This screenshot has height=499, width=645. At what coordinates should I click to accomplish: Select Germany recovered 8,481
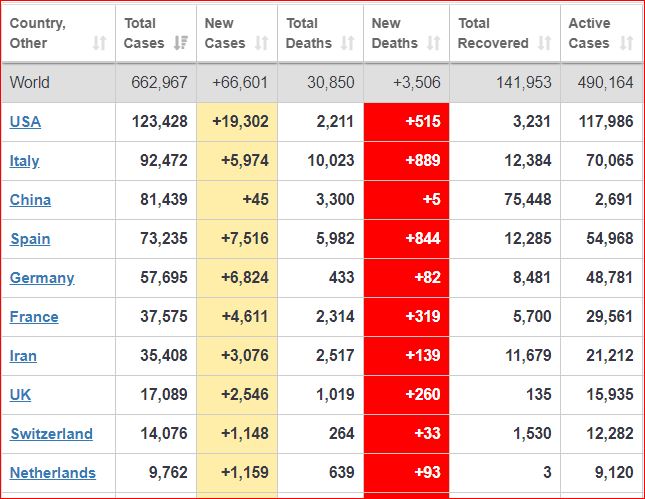click(532, 278)
